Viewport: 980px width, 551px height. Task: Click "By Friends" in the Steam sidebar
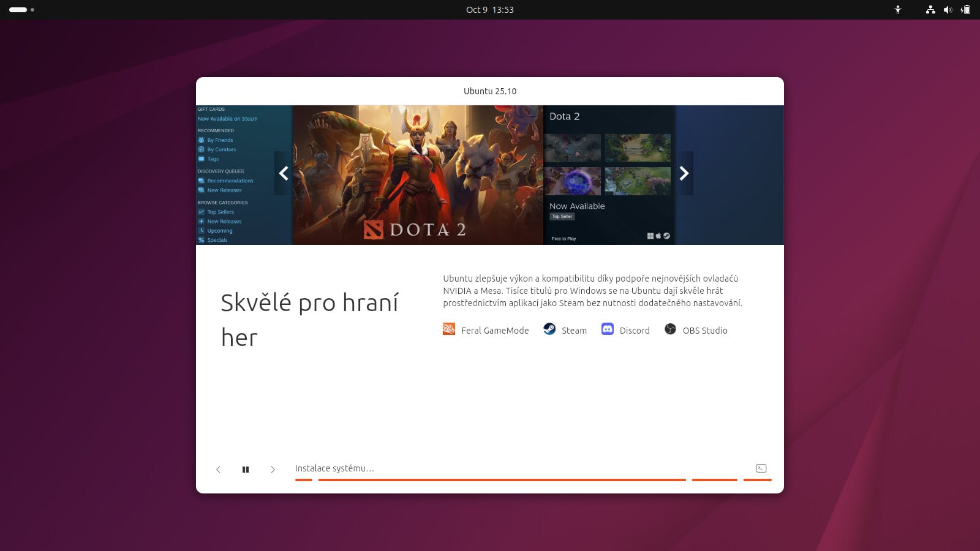[220, 140]
